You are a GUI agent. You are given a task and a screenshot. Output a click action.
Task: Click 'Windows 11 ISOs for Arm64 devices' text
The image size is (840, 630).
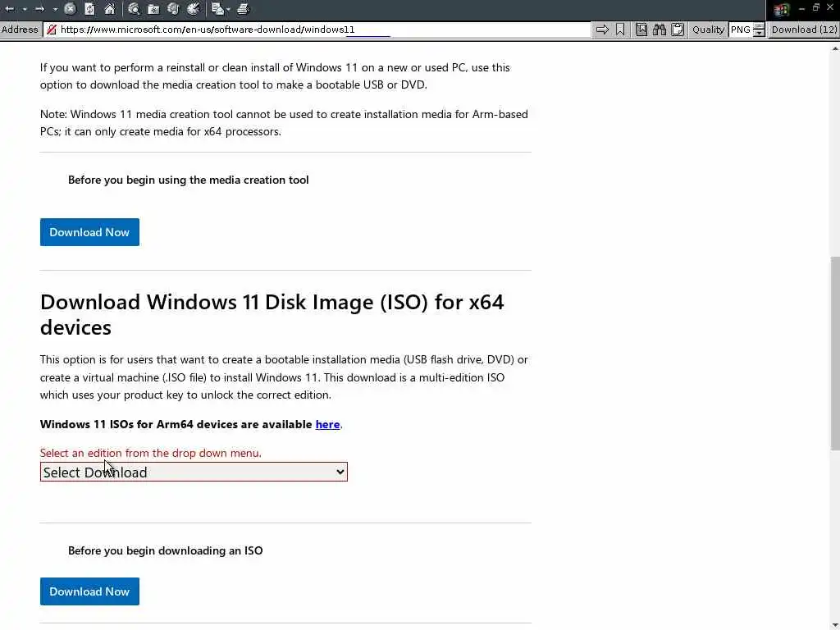point(176,424)
